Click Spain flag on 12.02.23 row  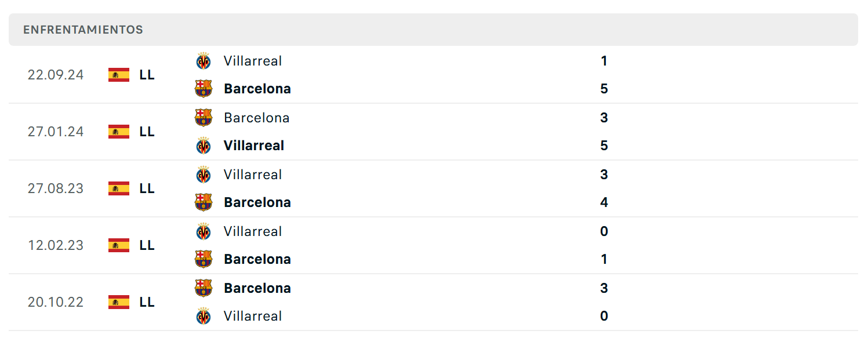coord(119,245)
